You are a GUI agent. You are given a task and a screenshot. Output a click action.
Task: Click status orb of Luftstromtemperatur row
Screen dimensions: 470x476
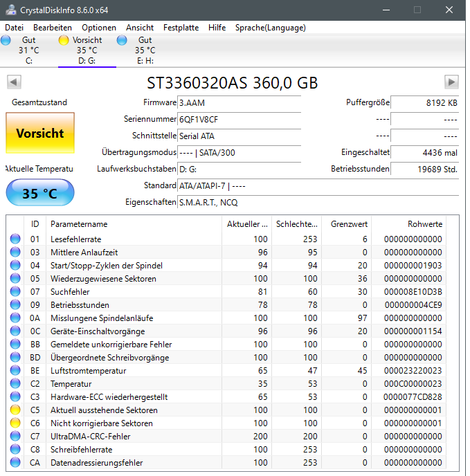click(x=15, y=370)
